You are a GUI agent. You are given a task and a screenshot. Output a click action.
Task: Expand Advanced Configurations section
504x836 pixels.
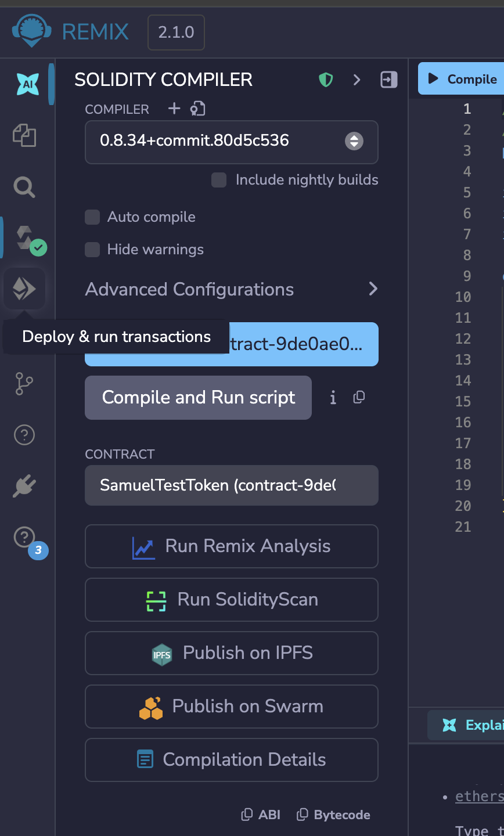point(232,289)
